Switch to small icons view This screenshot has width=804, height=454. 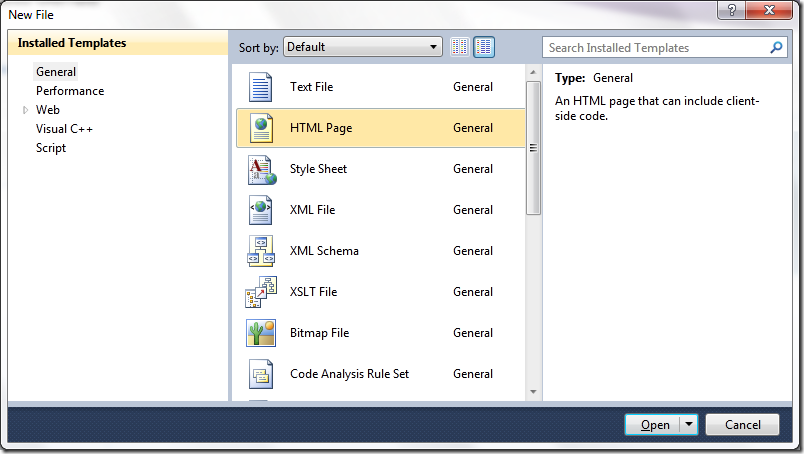click(x=460, y=47)
